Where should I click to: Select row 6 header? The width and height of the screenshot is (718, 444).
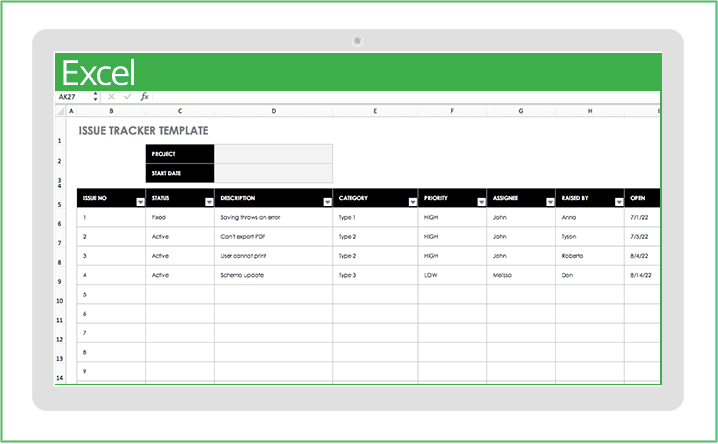coord(60,224)
